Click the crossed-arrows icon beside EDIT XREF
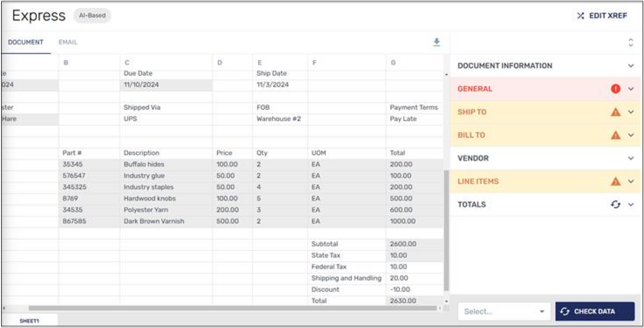Image resolution: width=644 pixels, height=328 pixels. (x=580, y=16)
